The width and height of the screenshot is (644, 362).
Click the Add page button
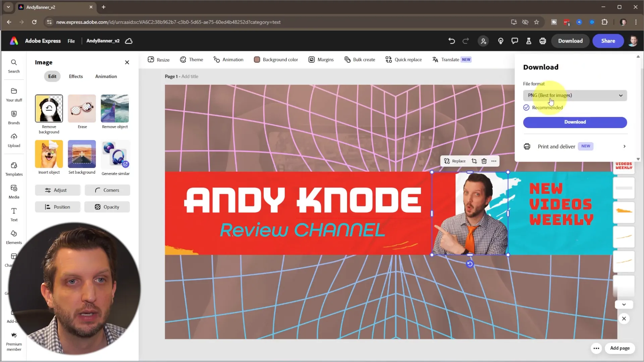pyautogui.click(x=620, y=348)
